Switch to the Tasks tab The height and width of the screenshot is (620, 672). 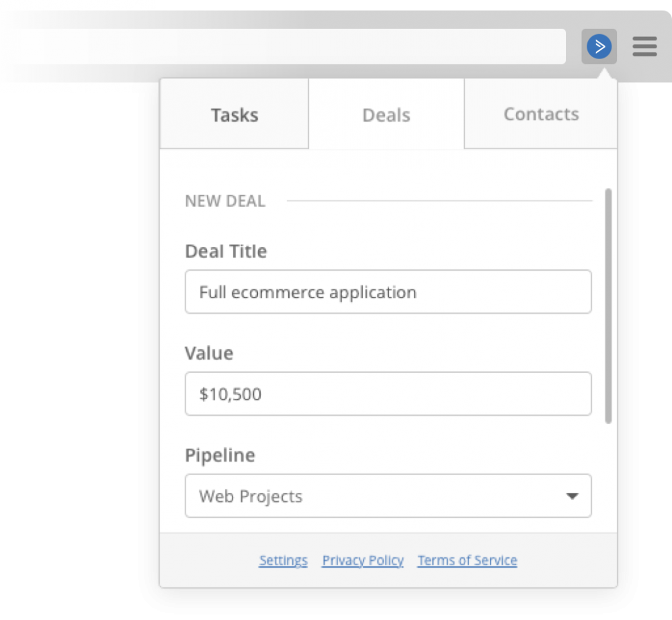point(235,115)
